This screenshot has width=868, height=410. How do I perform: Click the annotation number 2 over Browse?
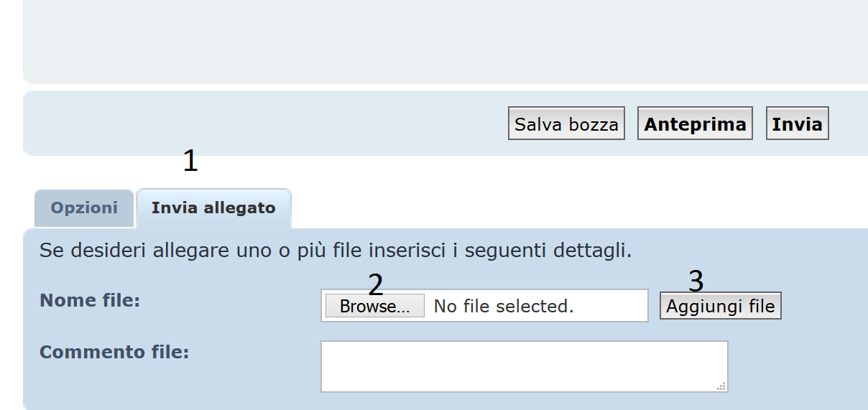point(375,285)
